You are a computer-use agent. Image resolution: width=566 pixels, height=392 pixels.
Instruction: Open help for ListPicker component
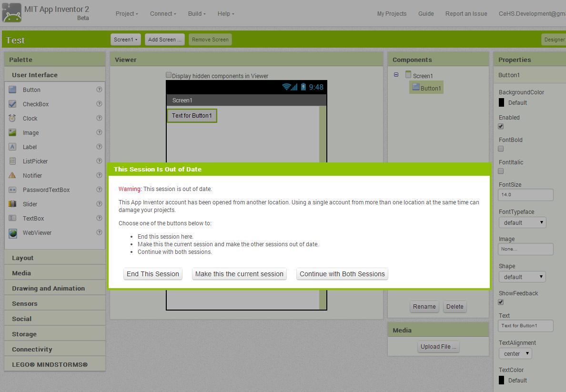click(99, 161)
